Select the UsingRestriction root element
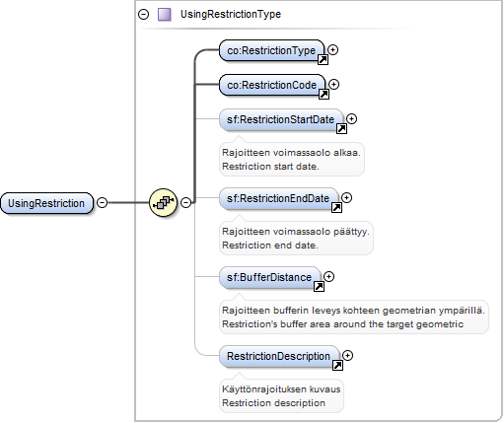The image size is (504, 423). (46, 203)
